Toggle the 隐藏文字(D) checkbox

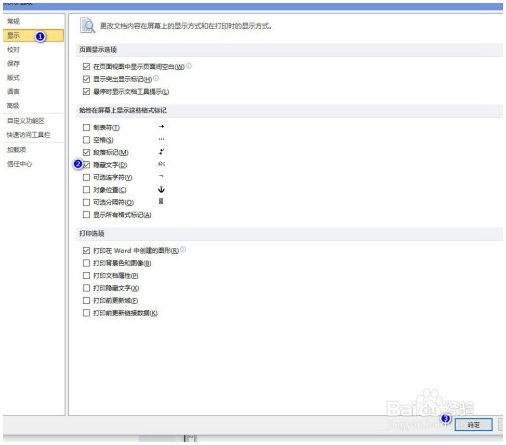(87, 165)
